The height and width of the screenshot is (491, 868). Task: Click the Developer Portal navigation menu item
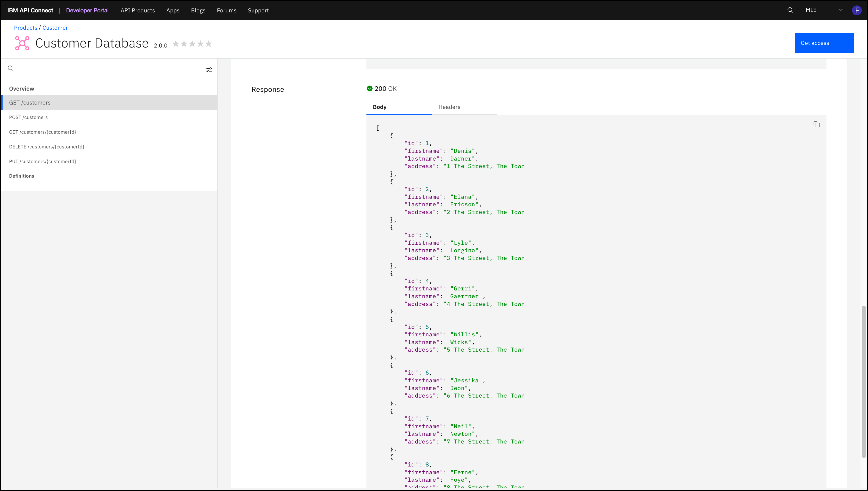[87, 10]
